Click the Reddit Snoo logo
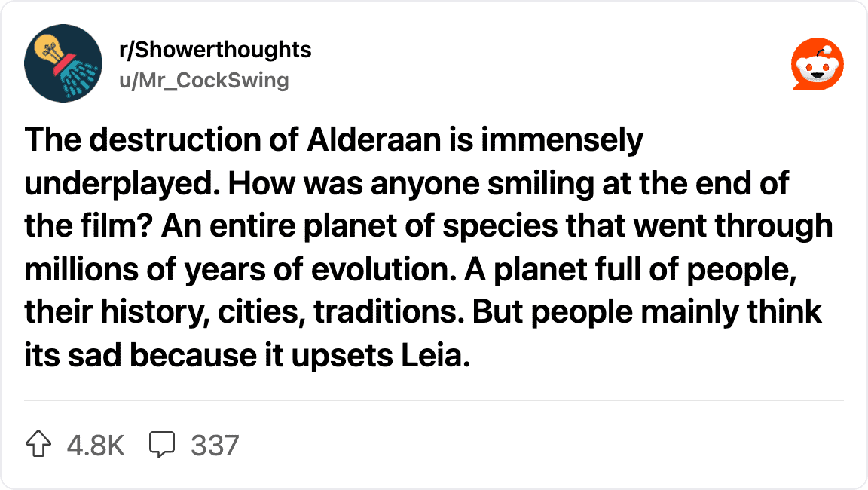Image resolution: width=868 pixels, height=490 pixels. click(x=817, y=63)
